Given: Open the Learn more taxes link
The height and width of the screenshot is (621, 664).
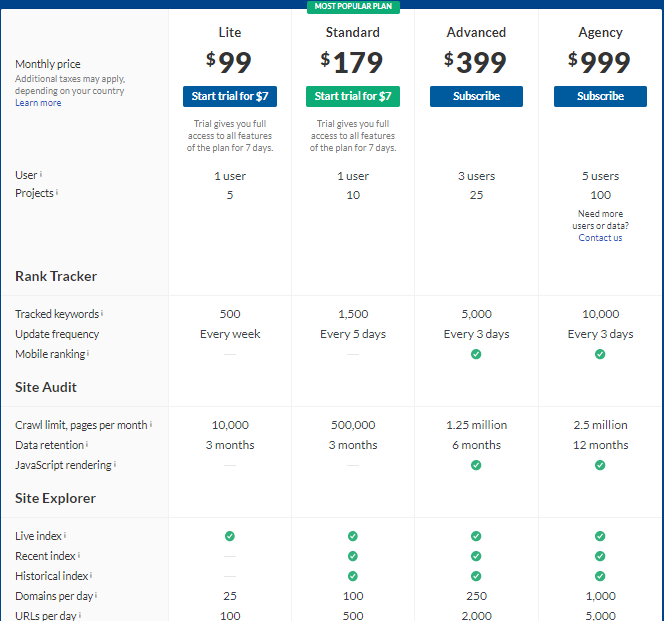Looking at the screenshot, I should 38,103.
